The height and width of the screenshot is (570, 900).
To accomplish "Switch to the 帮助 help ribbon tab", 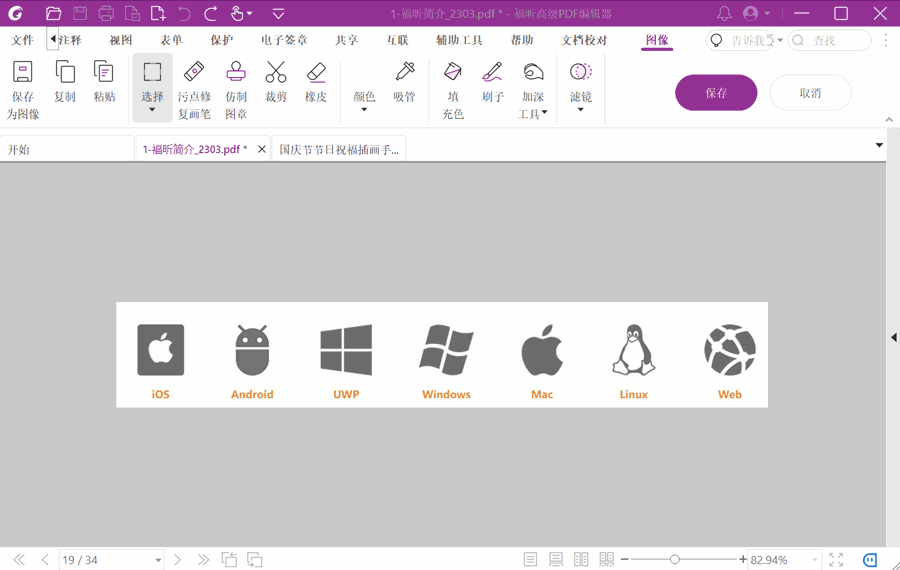I will coord(522,40).
